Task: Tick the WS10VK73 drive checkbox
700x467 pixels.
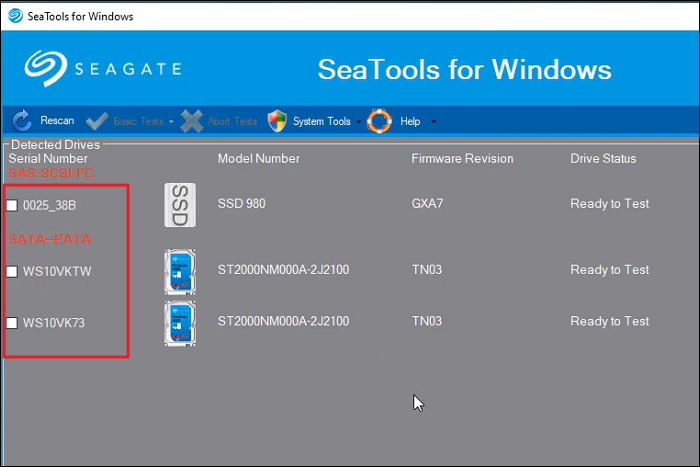Action: click(12, 323)
